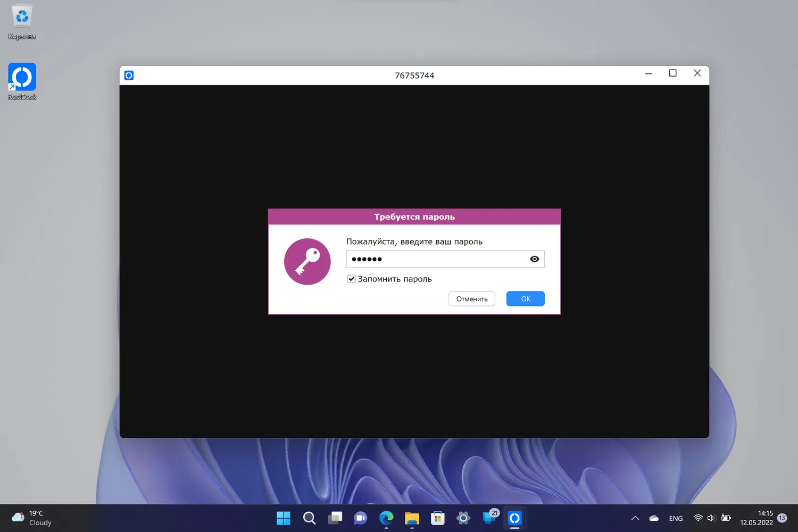
Task: Open notification center with the 13 badge
Action: [x=782, y=518]
